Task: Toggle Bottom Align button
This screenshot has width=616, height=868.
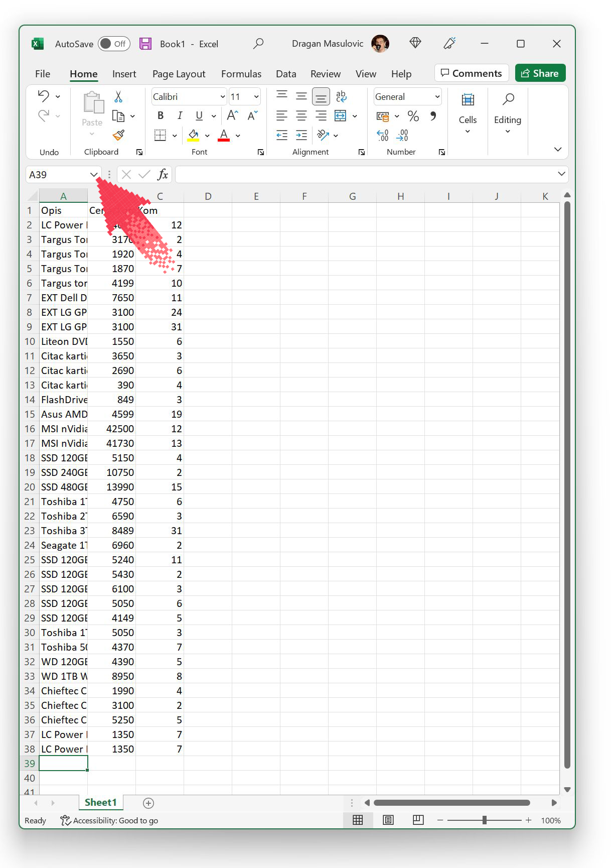Action: click(321, 96)
